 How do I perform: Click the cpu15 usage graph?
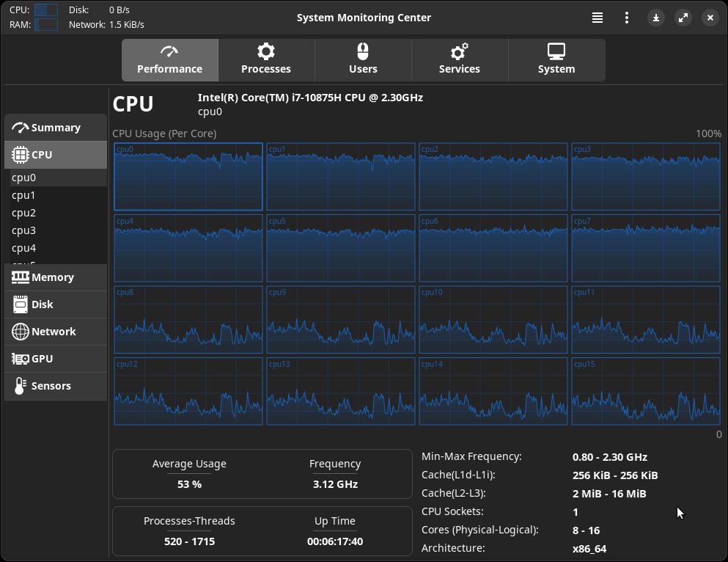(x=646, y=391)
